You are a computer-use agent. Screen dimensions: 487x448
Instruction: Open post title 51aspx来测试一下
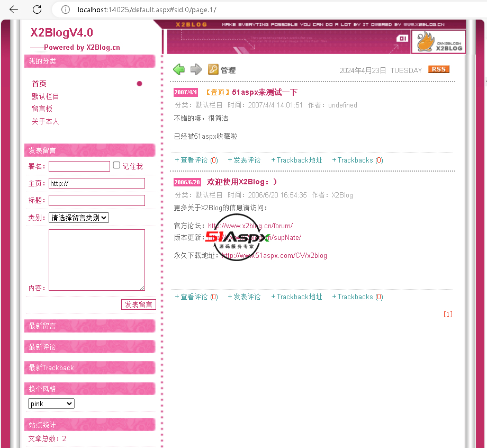click(x=265, y=92)
